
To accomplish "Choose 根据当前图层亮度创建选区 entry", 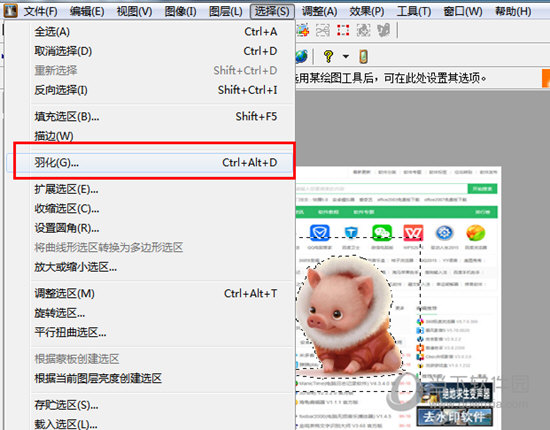I will click(150, 378).
